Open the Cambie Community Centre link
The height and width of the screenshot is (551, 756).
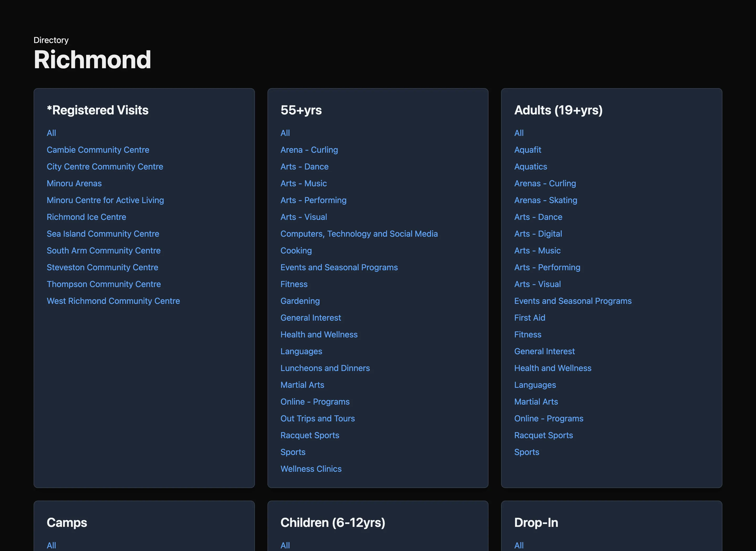[x=98, y=150]
